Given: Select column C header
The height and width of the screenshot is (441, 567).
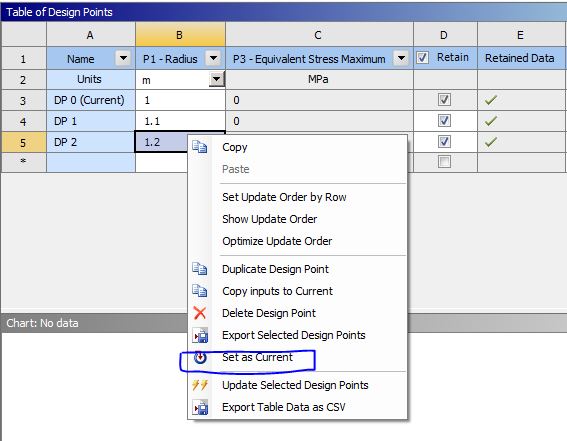Looking at the screenshot, I should pyautogui.click(x=319, y=35).
